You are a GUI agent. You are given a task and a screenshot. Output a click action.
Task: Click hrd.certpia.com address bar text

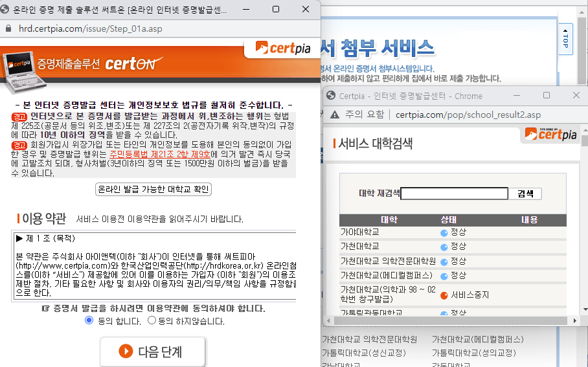coord(91,28)
